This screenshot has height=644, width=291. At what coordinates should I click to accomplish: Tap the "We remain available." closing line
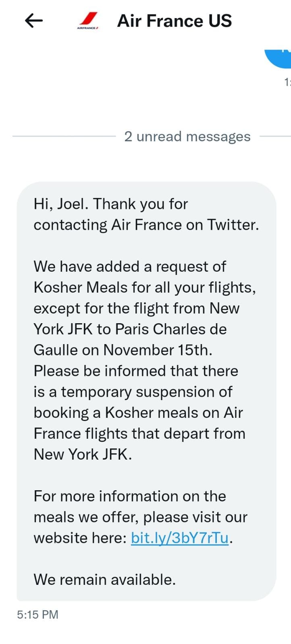click(x=105, y=580)
